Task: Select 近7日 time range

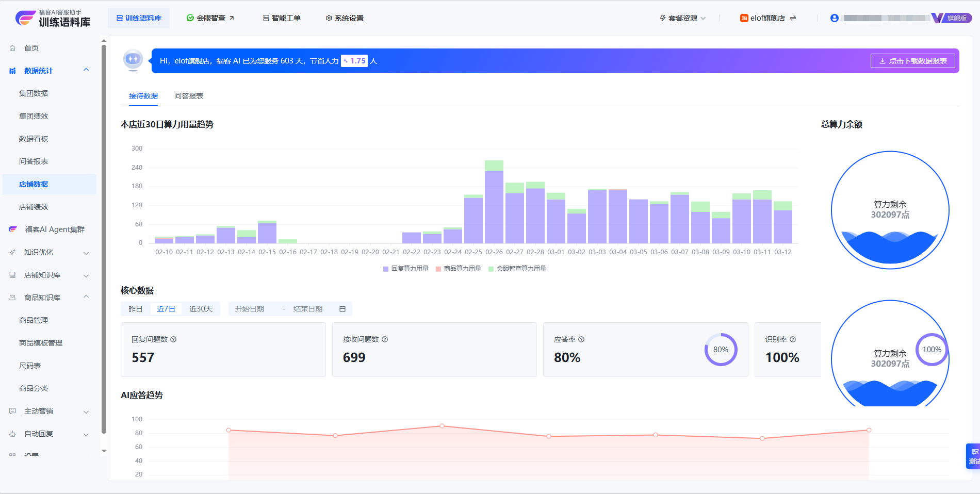Action: (166, 309)
